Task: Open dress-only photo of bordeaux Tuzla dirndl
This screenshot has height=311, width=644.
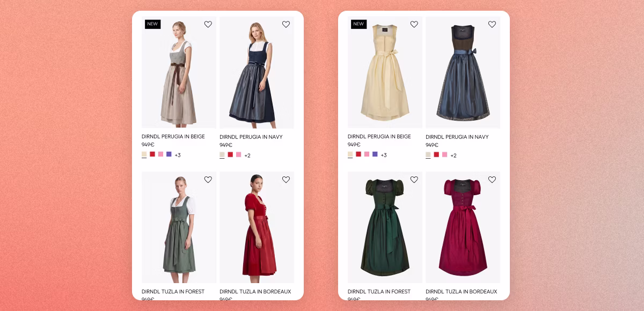Action: tap(463, 227)
